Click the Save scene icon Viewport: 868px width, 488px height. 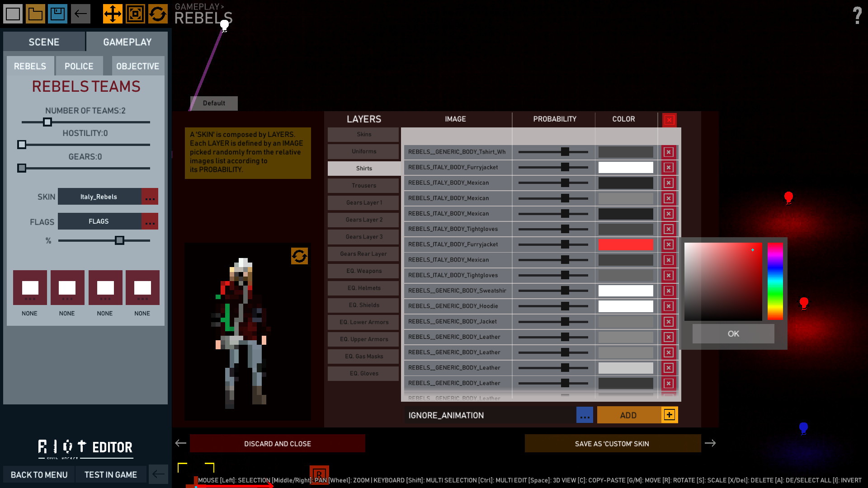pos(57,13)
